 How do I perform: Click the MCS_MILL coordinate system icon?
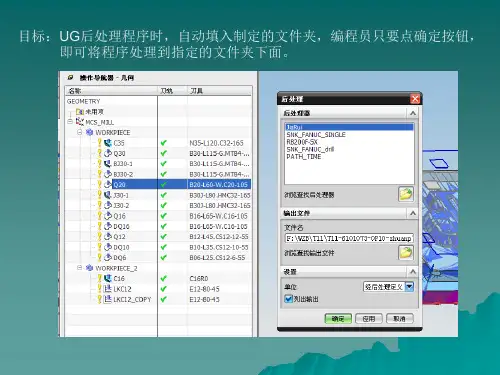[80, 122]
